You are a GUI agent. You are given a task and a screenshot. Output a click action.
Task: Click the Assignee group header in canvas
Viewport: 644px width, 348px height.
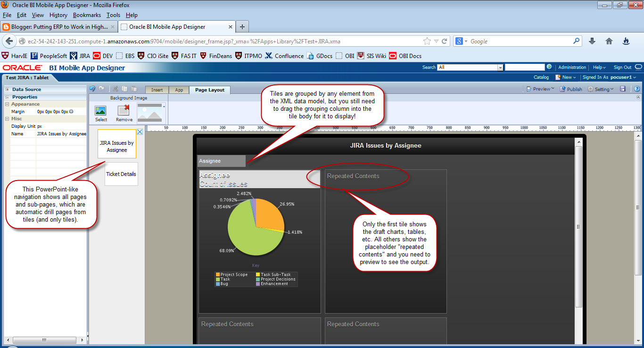[222, 161]
